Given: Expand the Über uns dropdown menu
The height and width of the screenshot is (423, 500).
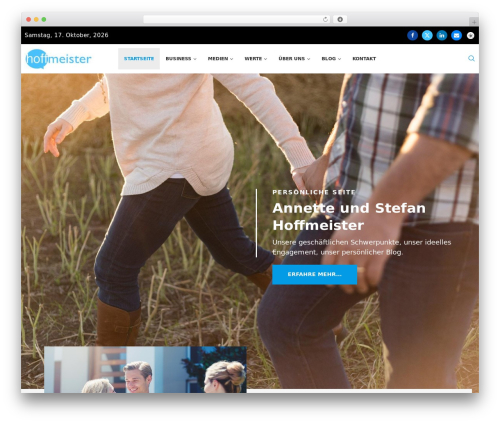Looking at the screenshot, I should pos(294,59).
